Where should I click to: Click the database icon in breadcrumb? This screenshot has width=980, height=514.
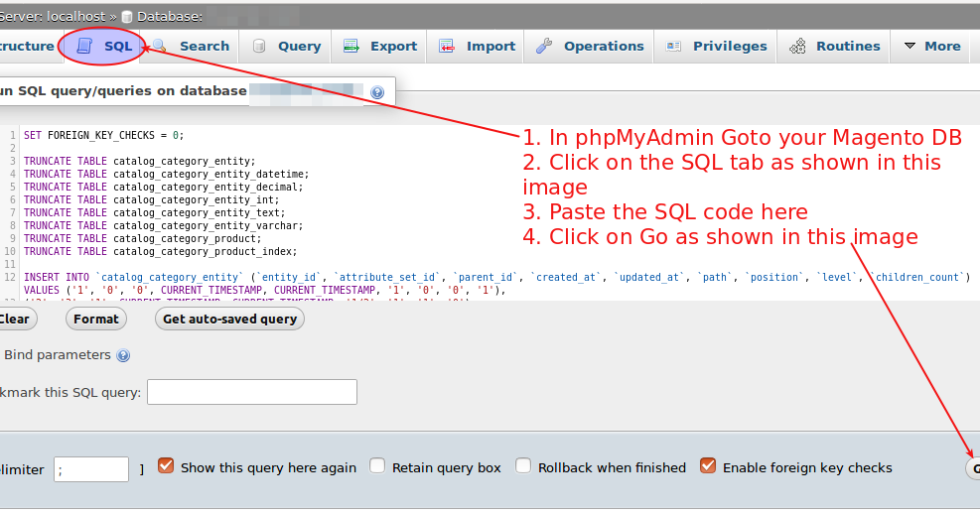(x=127, y=17)
